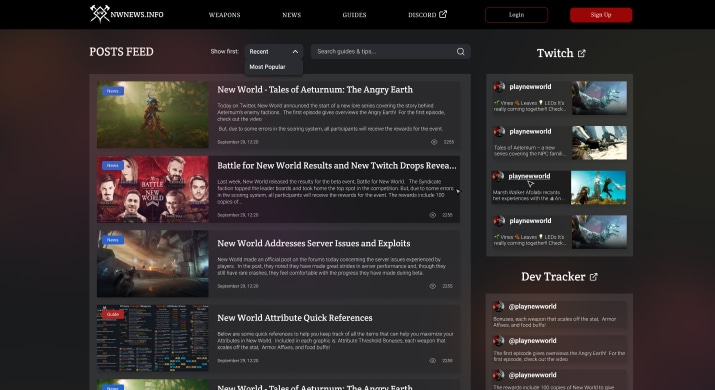Click the first @playnewworld Dev Tracker avatar
Viewport: 715px width, 390px height.
pyautogui.click(x=498, y=307)
